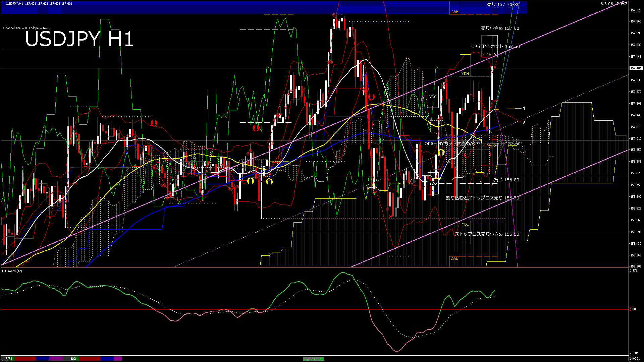Click the 売り 157.70-80 sell zone label
This screenshot has width=644, height=362.
(503, 4)
